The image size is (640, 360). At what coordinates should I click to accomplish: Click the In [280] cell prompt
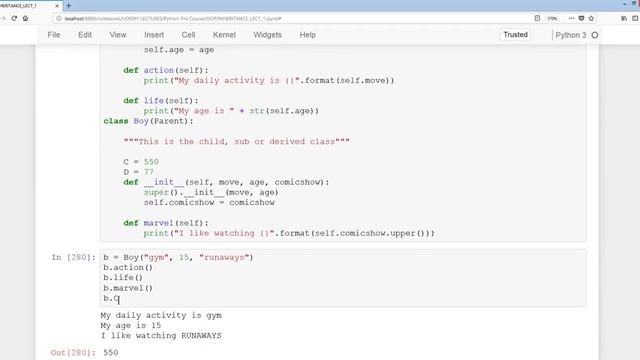73,257
